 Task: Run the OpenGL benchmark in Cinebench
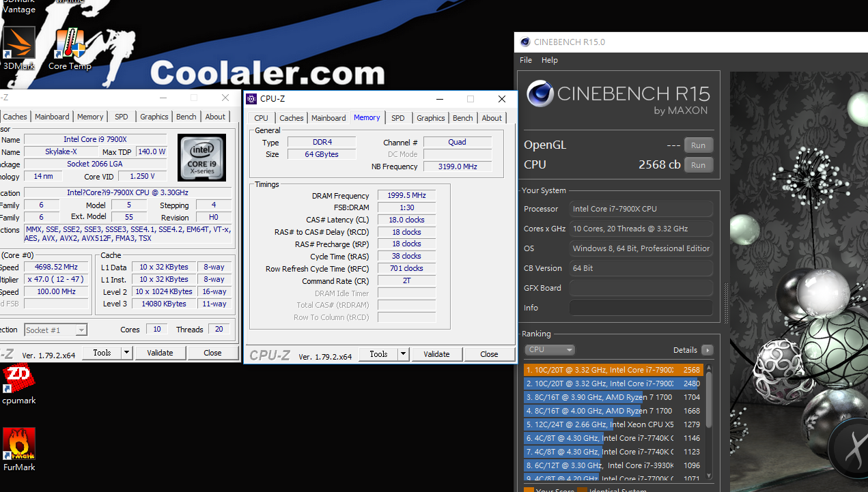(698, 145)
